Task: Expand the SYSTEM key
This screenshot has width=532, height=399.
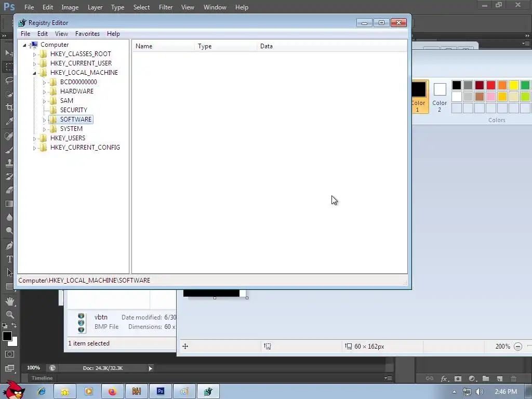Action: click(44, 129)
